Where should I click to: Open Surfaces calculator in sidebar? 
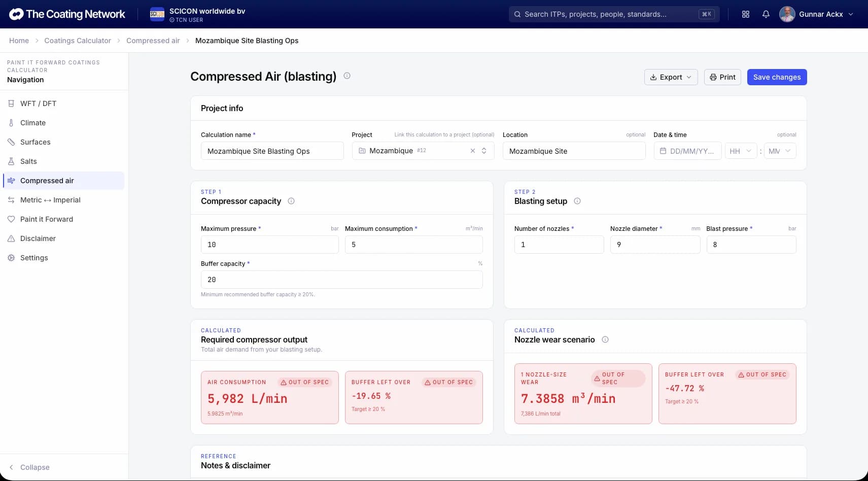[x=64, y=142]
